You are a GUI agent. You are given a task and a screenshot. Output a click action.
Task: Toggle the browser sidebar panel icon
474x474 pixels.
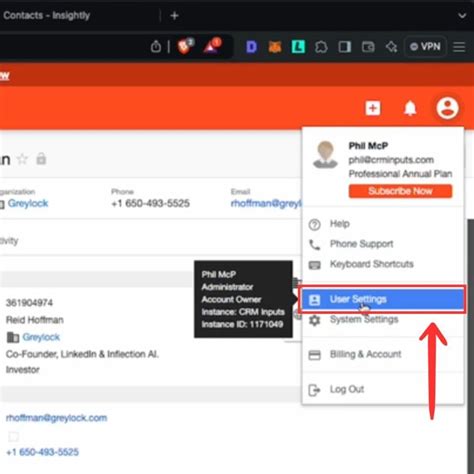(x=345, y=47)
